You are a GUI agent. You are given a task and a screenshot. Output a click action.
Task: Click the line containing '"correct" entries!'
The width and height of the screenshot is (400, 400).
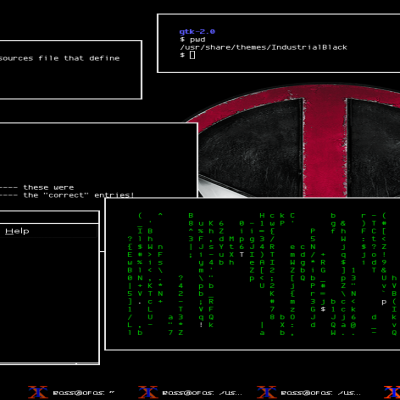pyautogui.click(x=67, y=195)
